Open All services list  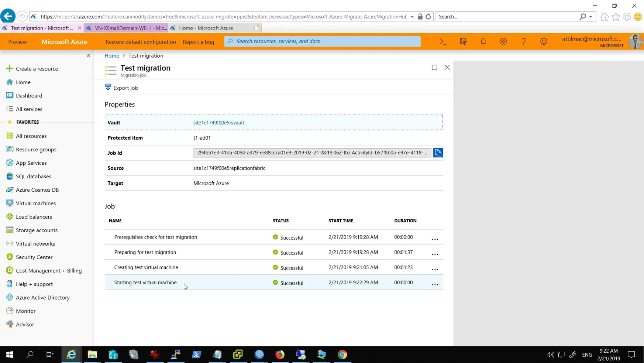coord(24,109)
